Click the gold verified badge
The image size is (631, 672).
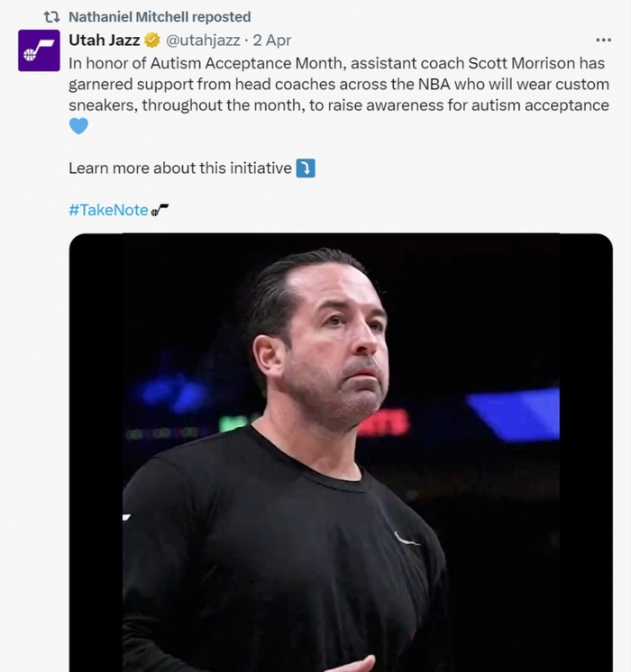(152, 41)
